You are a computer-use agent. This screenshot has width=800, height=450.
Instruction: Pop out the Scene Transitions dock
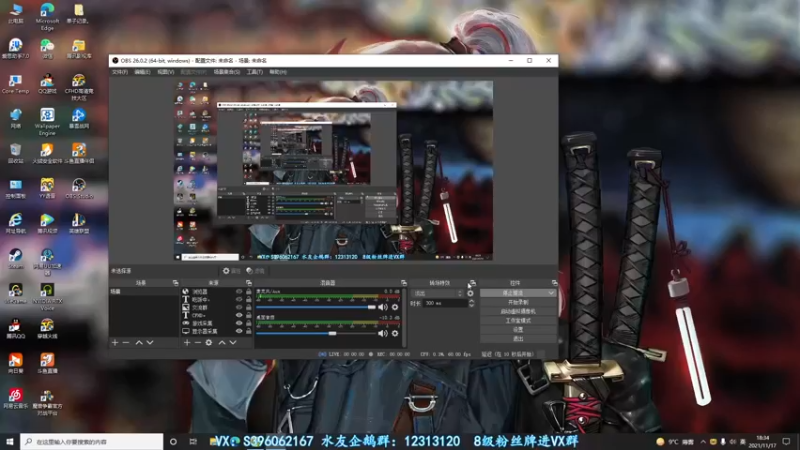coord(472,283)
